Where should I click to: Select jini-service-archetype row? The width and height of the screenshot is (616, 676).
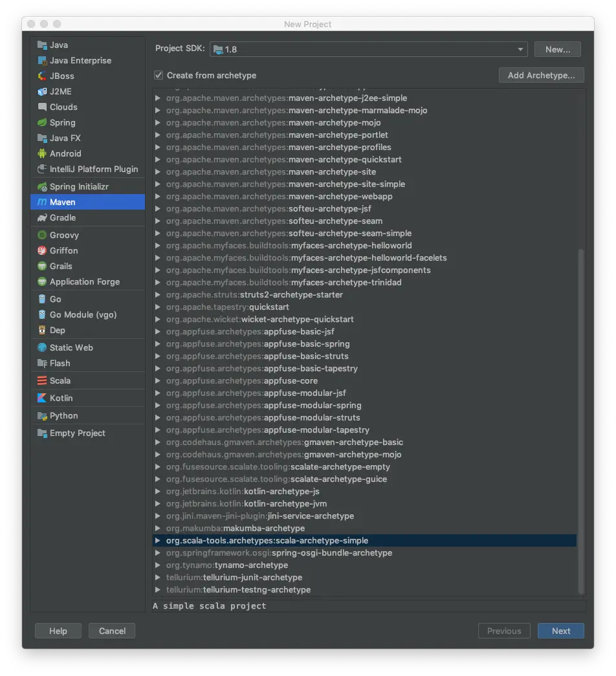pyautogui.click(x=365, y=516)
